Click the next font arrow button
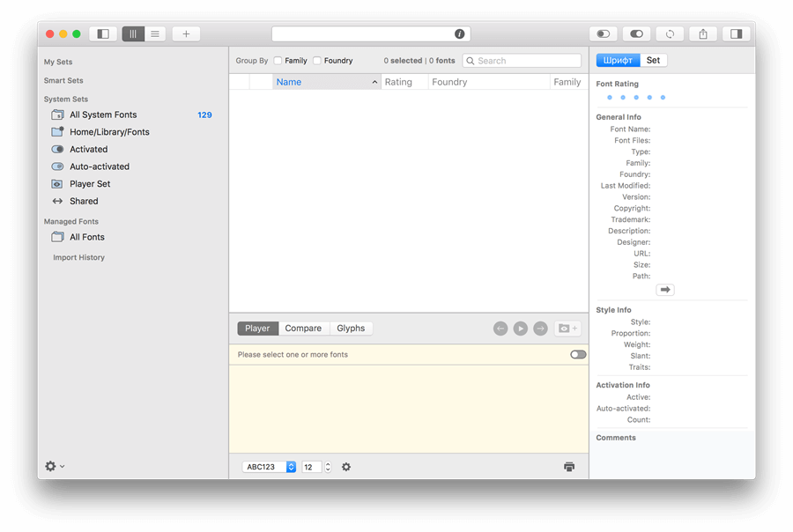 point(540,329)
